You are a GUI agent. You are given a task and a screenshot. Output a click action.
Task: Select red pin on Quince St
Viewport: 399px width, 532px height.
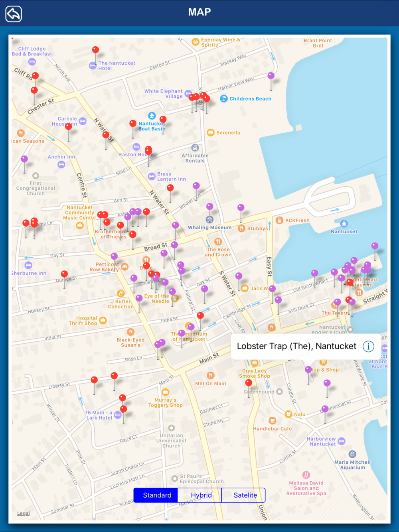tap(64, 274)
